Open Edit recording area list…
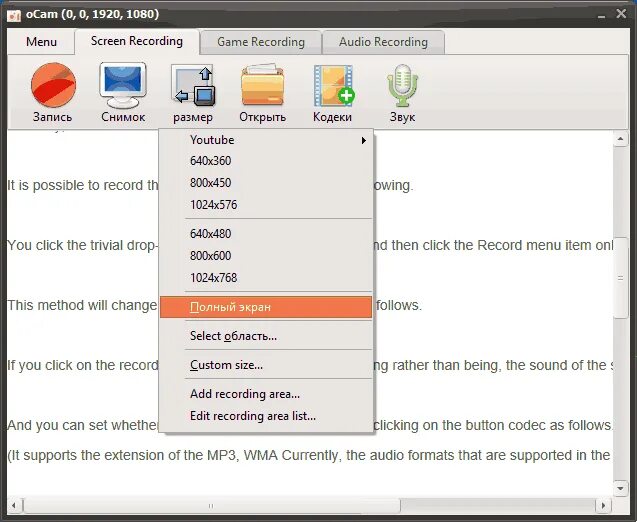 [266, 416]
